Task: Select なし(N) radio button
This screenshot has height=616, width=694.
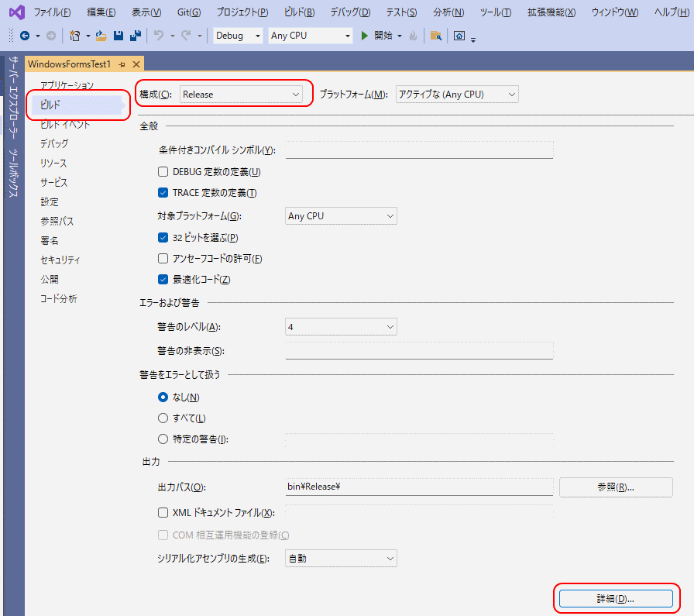Action: coord(163,397)
